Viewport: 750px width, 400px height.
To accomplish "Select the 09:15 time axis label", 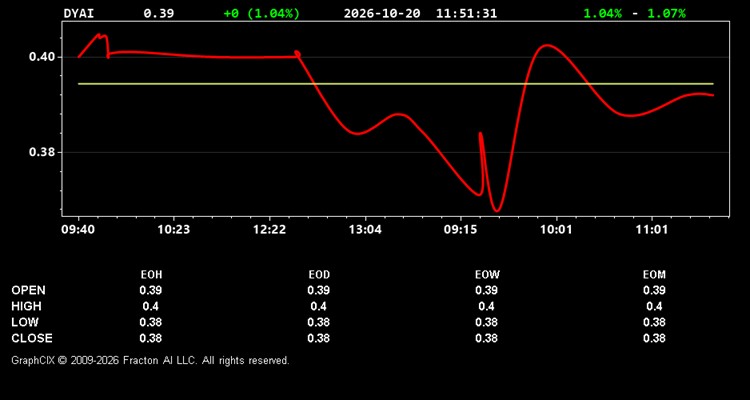I will 460,230.
